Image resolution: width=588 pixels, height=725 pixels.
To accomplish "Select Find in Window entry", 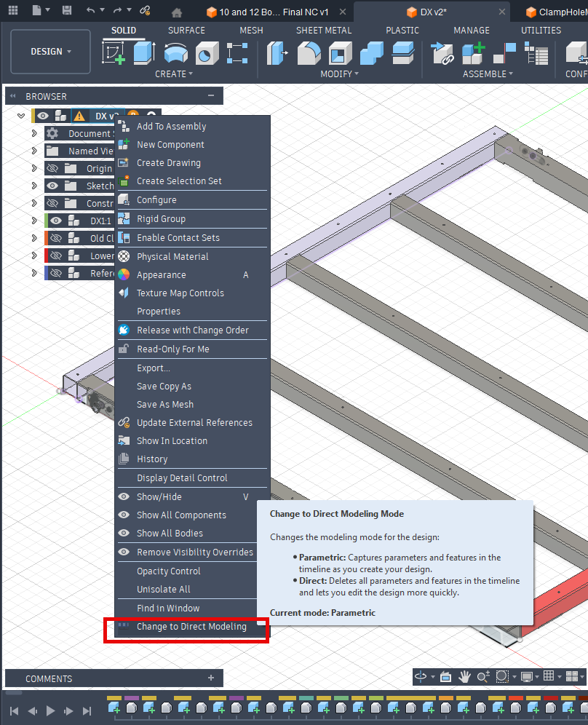I will pos(187,608).
